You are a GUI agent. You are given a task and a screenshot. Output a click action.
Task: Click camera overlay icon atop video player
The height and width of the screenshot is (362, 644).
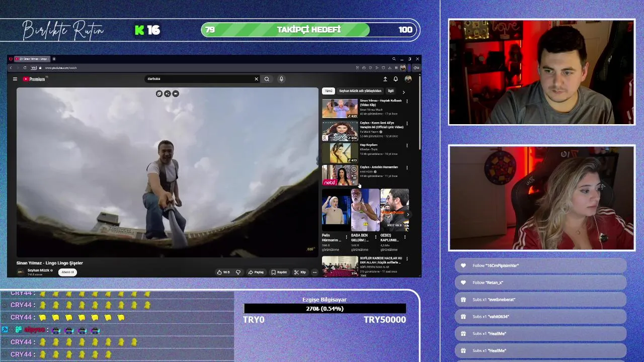click(176, 94)
